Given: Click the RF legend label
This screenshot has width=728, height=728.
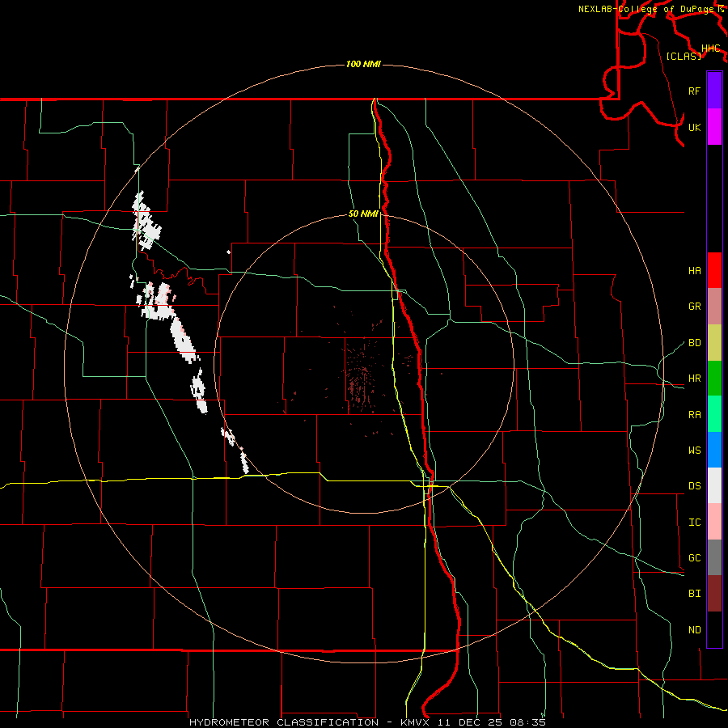Looking at the screenshot, I should pyautogui.click(x=694, y=91).
